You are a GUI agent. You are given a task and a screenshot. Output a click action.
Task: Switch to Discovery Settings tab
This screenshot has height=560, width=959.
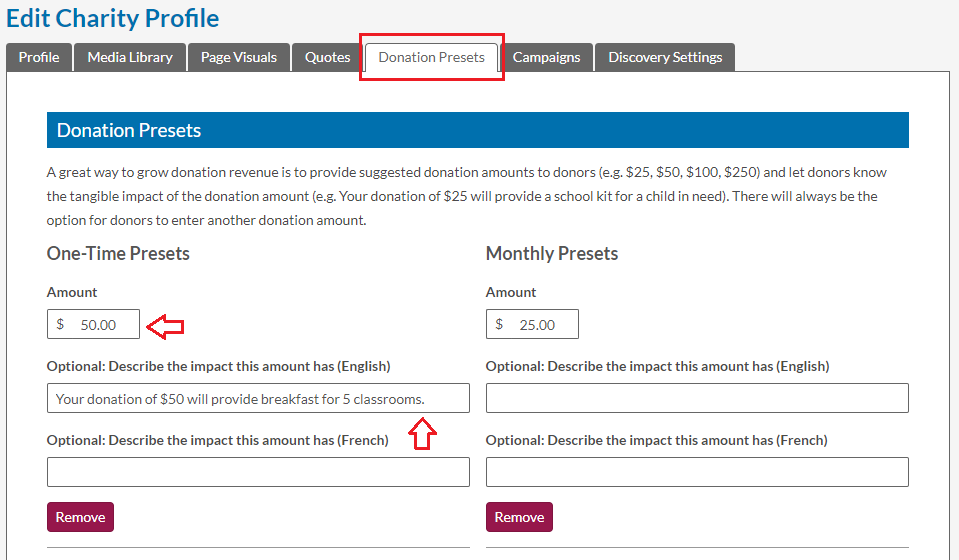coord(665,57)
